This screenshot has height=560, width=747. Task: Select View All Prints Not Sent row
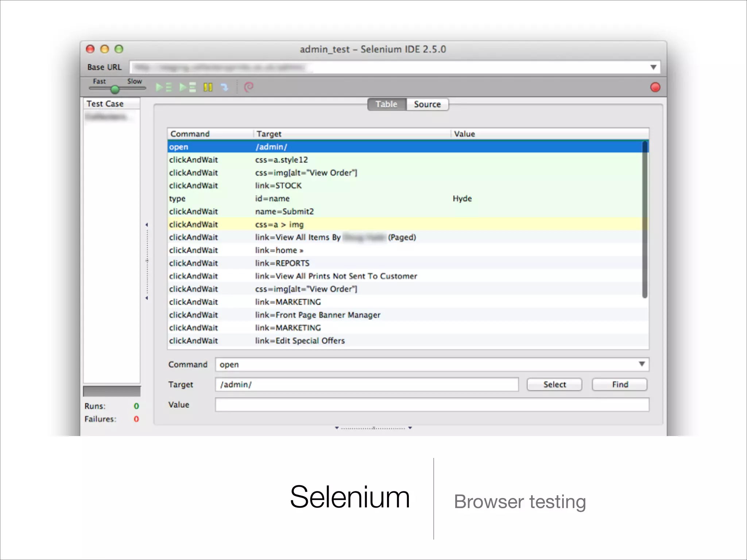point(405,276)
